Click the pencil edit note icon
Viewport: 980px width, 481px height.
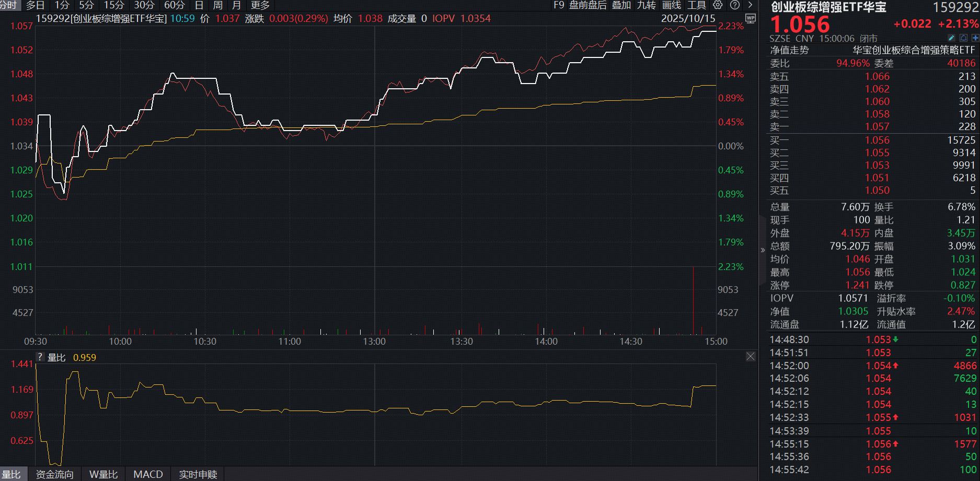coord(951,38)
